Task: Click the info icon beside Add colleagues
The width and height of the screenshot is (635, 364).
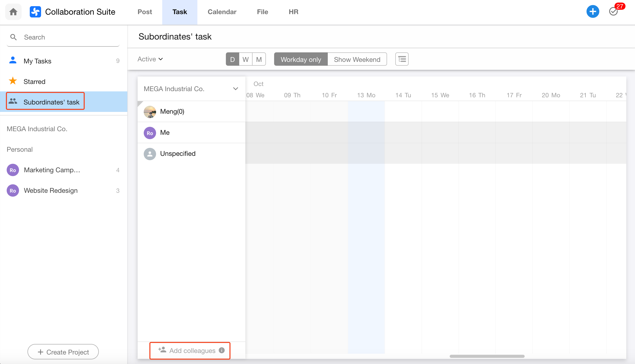Action: (x=222, y=350)
